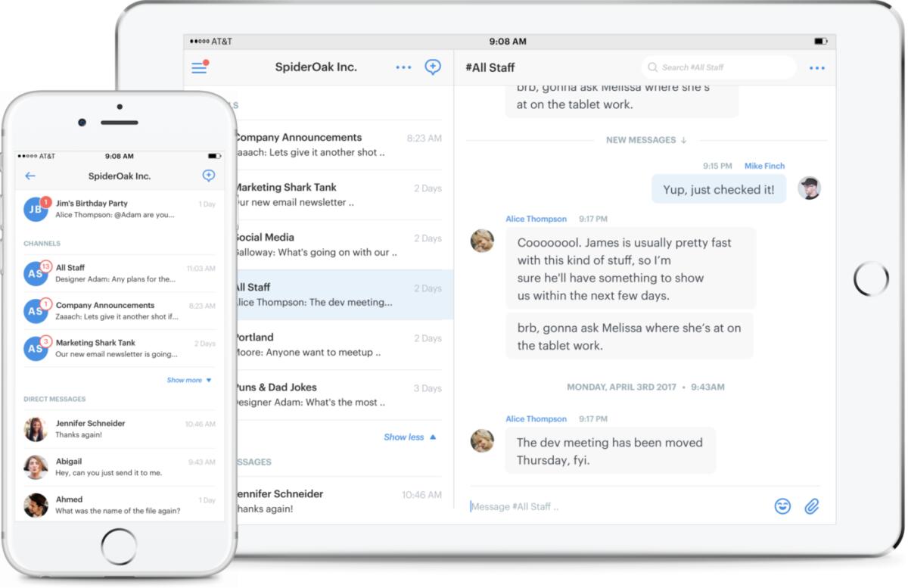Tap the phone's new message icon

tap(209, 176)
